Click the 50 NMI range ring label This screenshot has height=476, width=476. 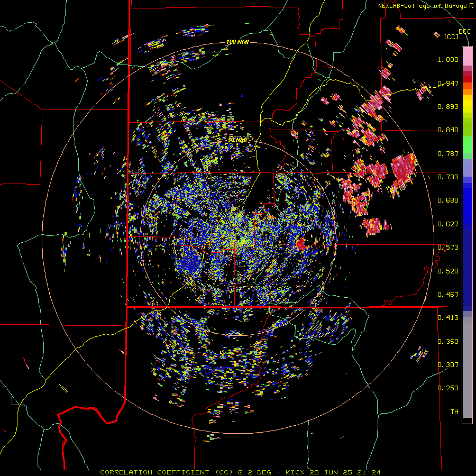237,140
